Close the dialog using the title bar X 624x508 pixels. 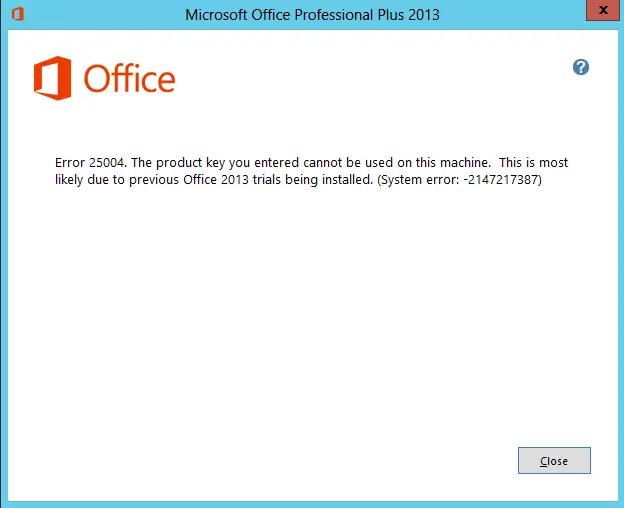603,10
